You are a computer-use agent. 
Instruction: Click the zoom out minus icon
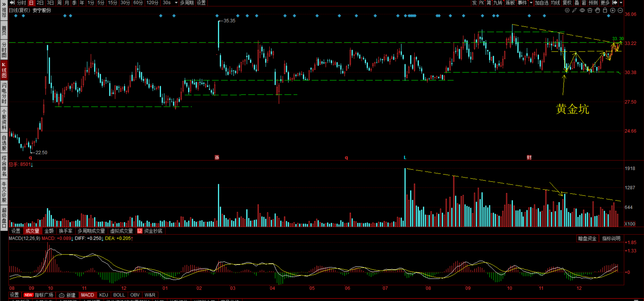tap(620, 10)
